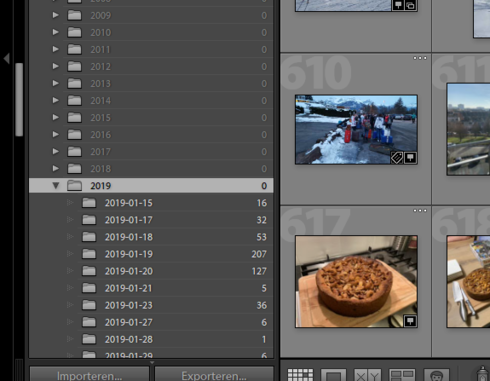Expand the 2009 folder

pyautogui.click(x=56, y=15)
